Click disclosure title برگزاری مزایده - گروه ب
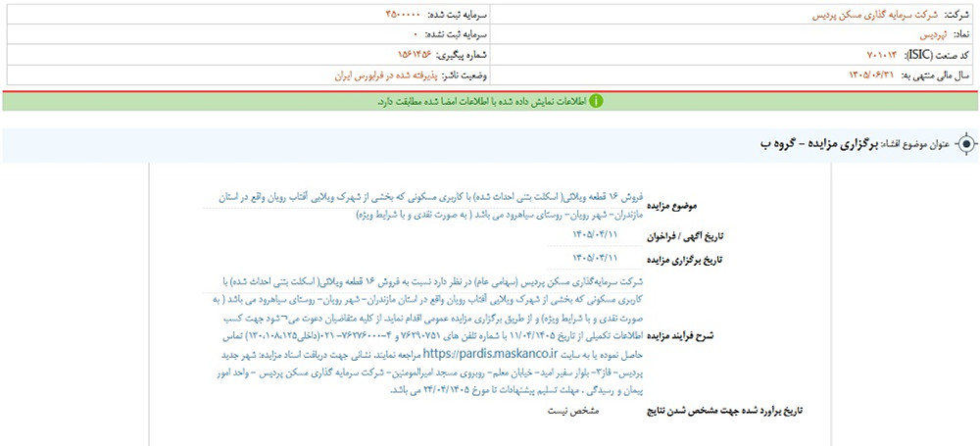The width and height of the screenshot is (980, 446). [819, 144]
